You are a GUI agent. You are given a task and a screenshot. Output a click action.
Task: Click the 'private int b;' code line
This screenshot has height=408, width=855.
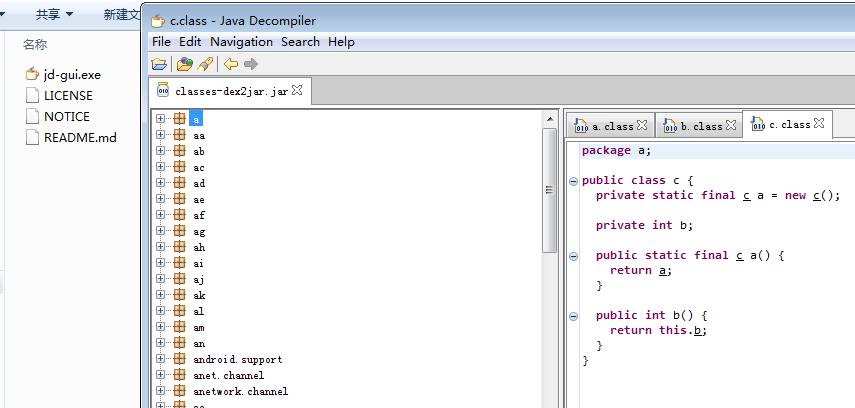(x=644, y=225)
